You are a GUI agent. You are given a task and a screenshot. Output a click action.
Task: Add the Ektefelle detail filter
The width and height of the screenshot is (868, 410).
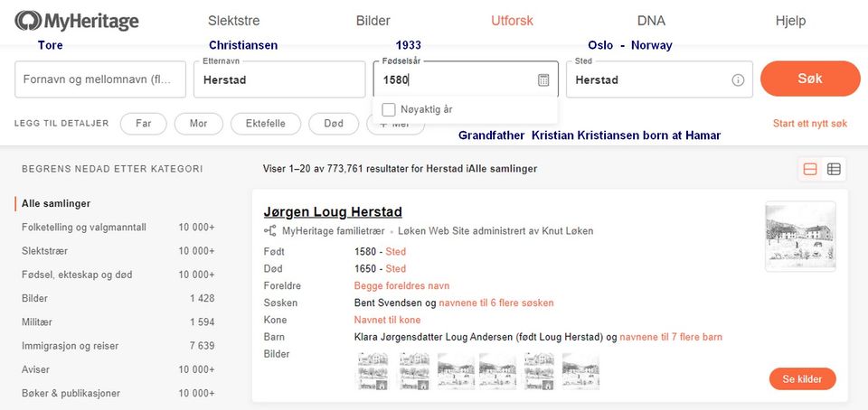click(x=266, y=124)
